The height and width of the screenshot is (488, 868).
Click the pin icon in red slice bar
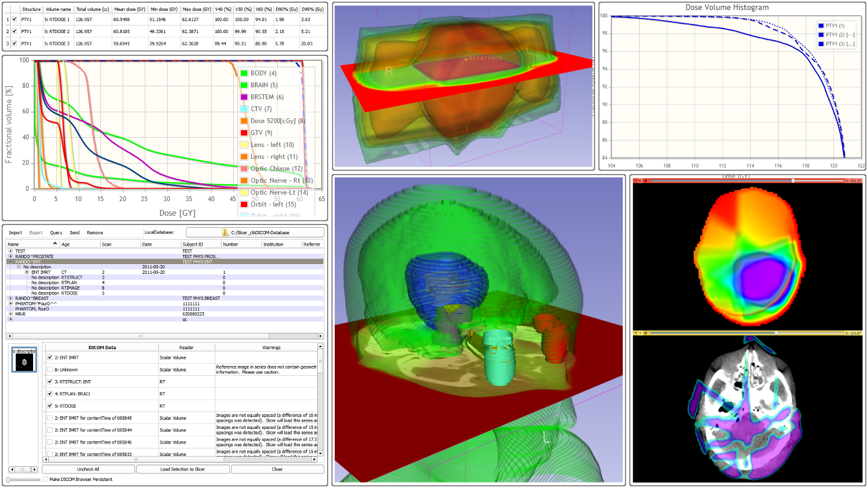pyautogui.click(x=635, y=181)
